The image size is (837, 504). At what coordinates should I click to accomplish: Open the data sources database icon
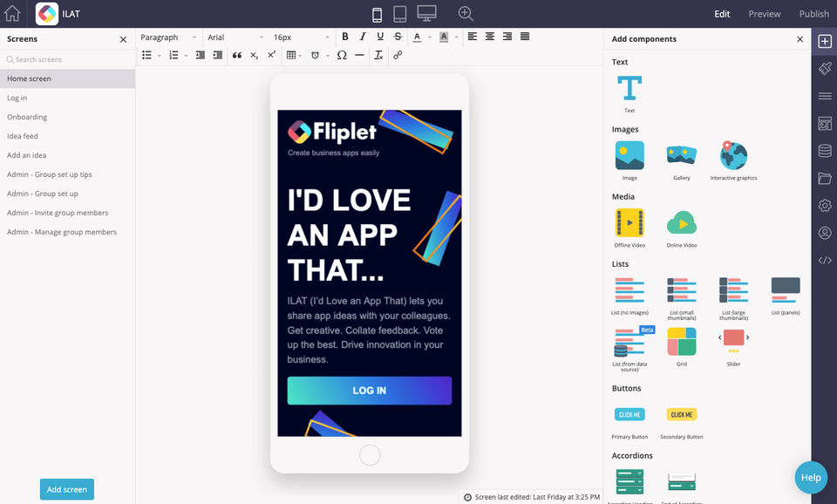[x=824, y=151]
